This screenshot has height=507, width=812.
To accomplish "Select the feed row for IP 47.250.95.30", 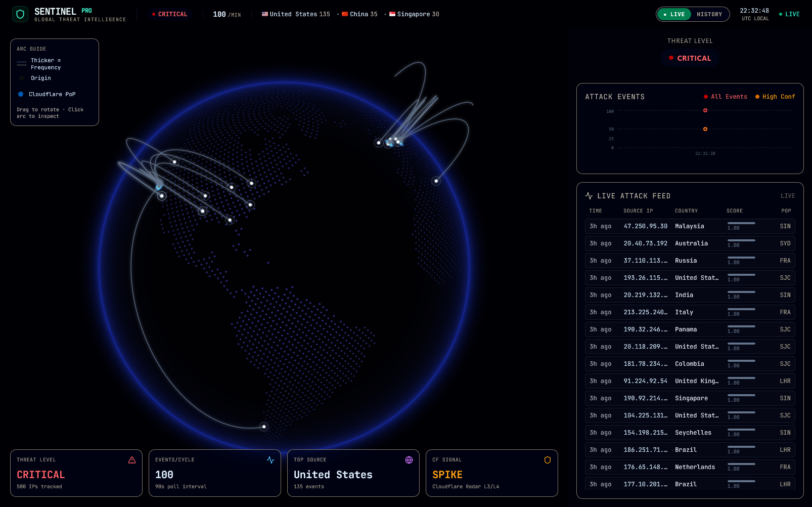I will 690,226.
